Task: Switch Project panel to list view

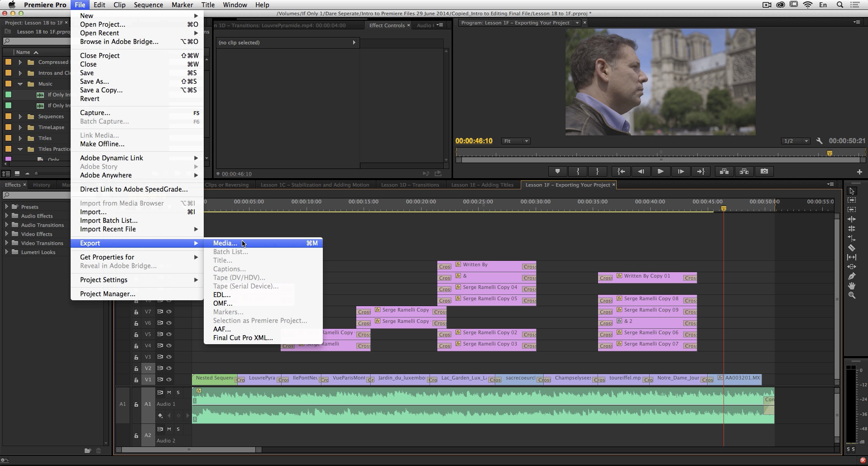Action: pyautogui.click(x=6, y=173)
